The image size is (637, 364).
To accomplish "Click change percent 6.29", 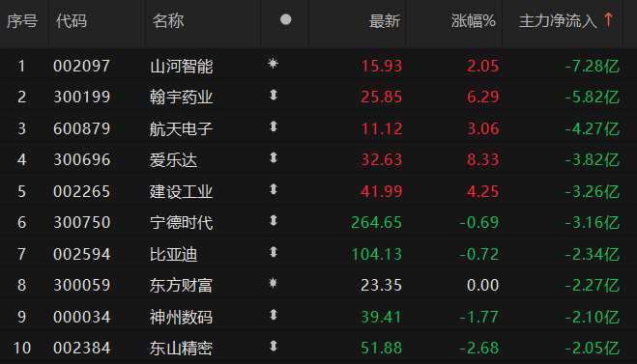I will tap(482, 97).
